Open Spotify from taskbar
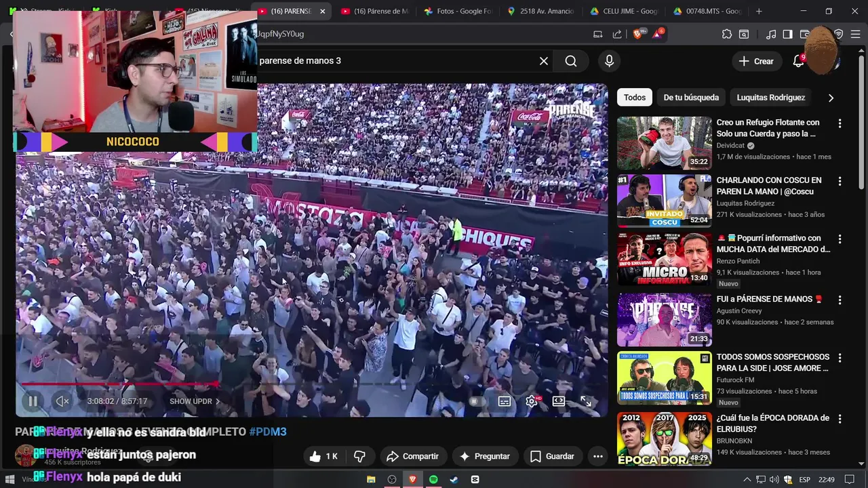The width and height of the screenshot is (868, 488). (433, 479)
